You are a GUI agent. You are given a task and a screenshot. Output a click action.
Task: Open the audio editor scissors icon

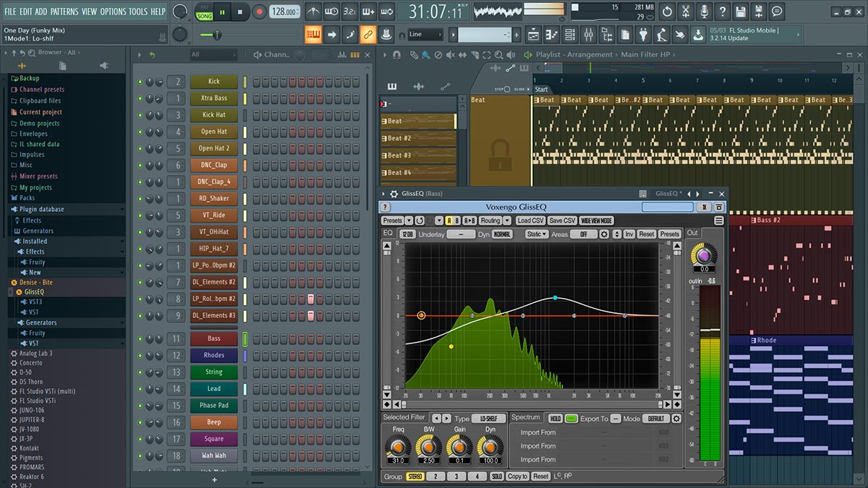pos(685,12)
